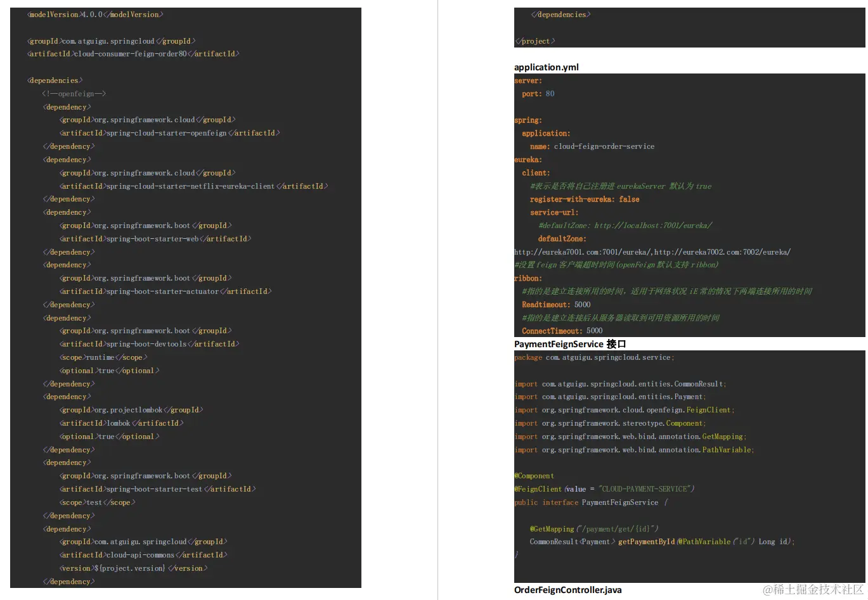The width and height of the screenshot is (868, 600).
Task: Select name: cloud-feign-order-service line
Action: pyautogui.click(x=592, y=146)
